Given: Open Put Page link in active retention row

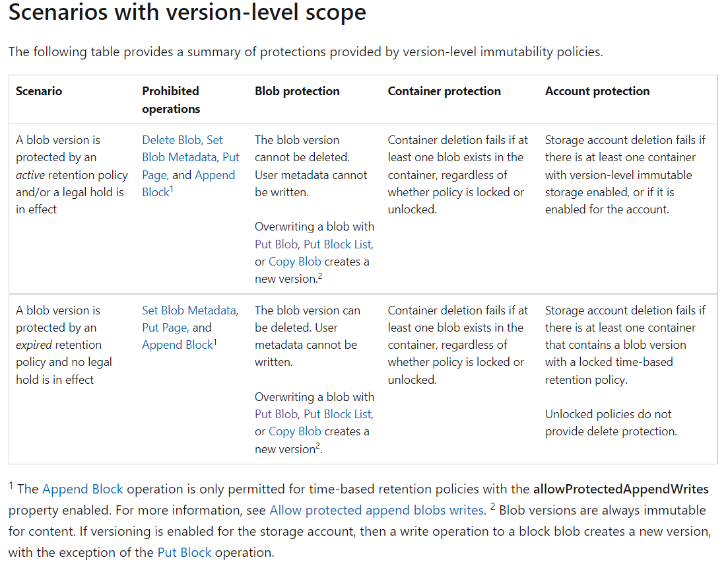Looking at the screenshot, I should [156, 175].
